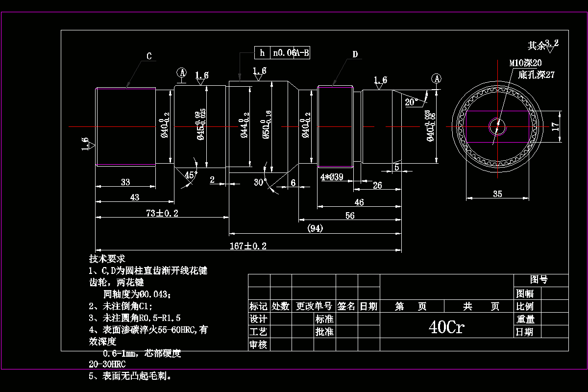The height and width of the screenshot is (392, 588).
Task: Select the 标记 cell
Action: [258, 306]
